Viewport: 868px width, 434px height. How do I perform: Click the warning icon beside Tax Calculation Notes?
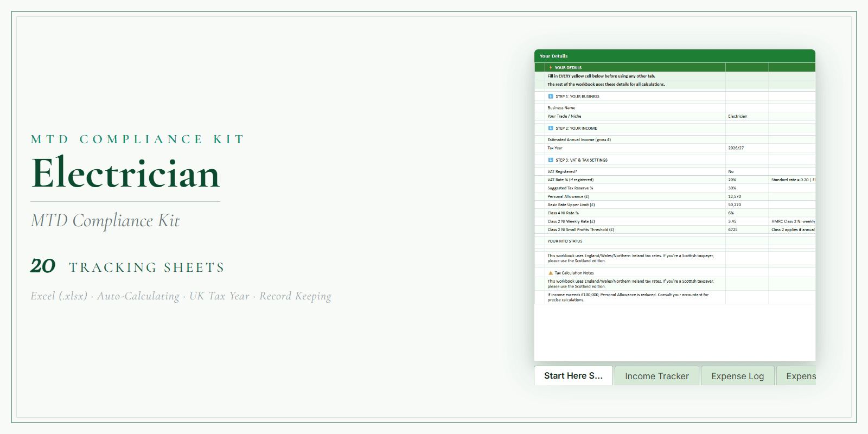(x=551, y=273)
